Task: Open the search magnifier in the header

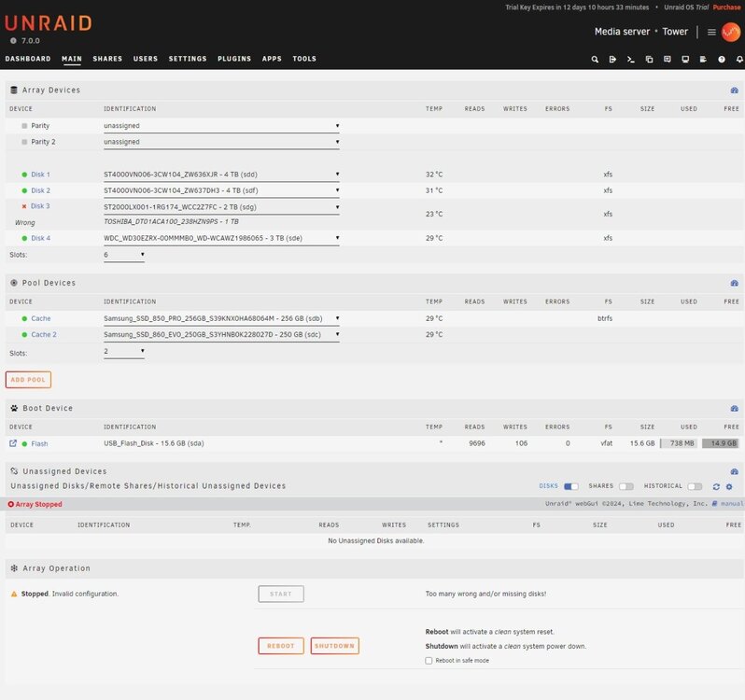Action: click(595, 60)
